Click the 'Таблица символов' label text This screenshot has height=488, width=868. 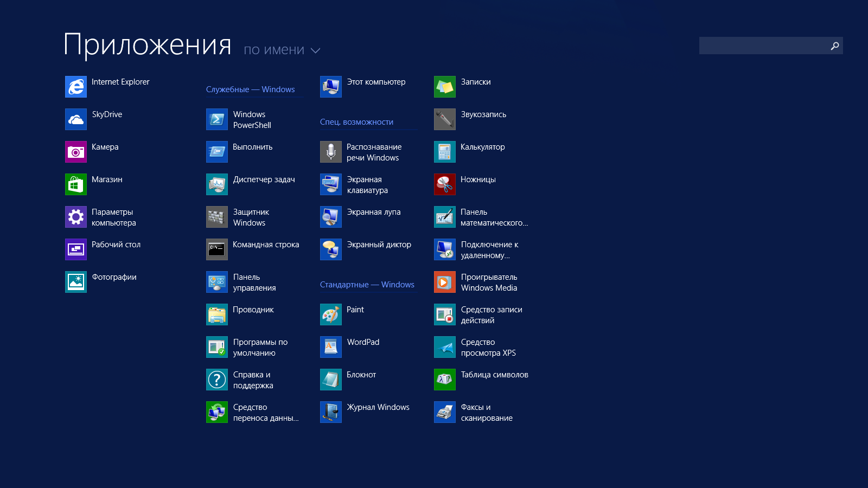click(495, 375)
